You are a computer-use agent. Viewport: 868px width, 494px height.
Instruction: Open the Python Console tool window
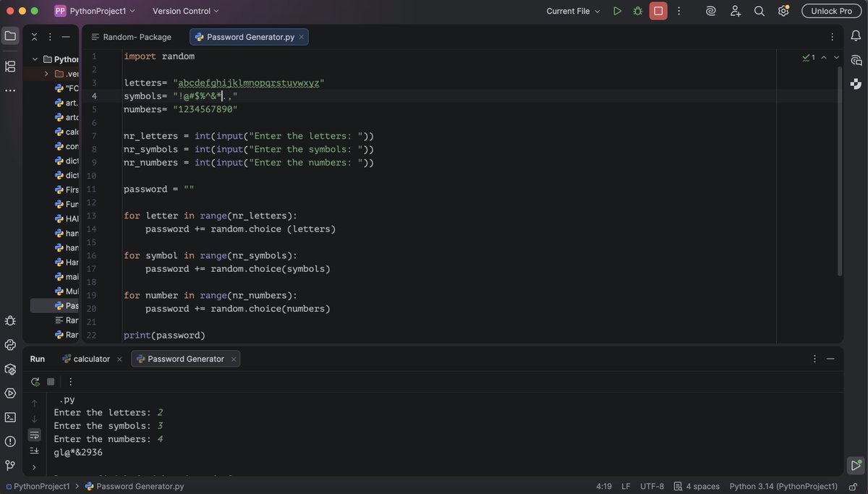[x=10, y=345]
